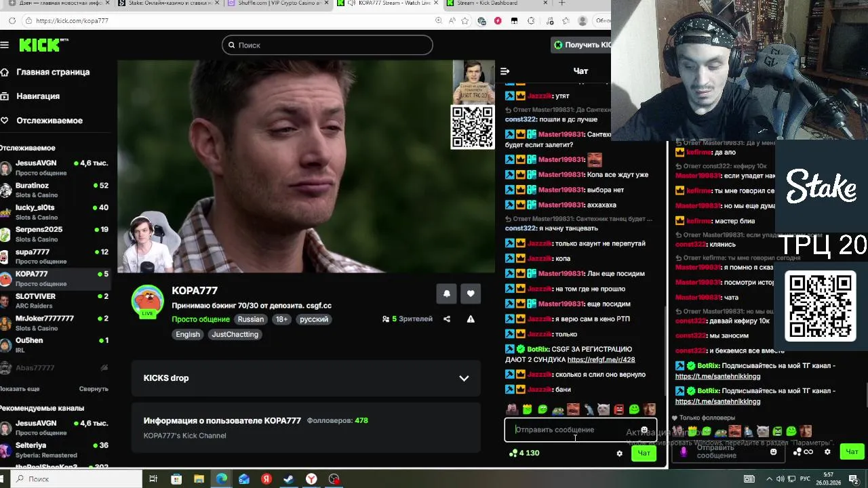Open lucky_sl0ts channel in followed list
Screen dimensions: 868x488
tap(54, 212)
